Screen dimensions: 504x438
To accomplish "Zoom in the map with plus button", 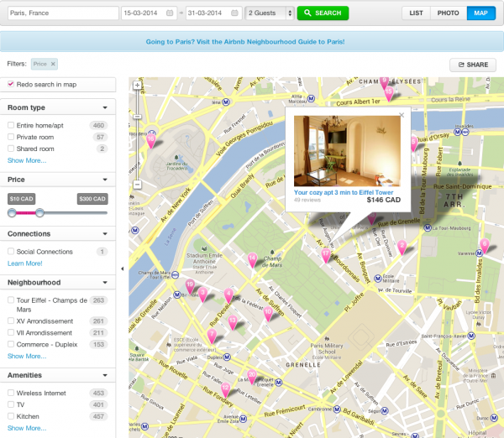I will 137,85.
